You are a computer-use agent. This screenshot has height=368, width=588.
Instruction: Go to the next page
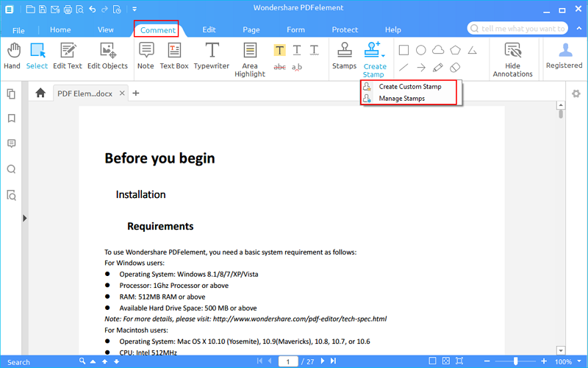click(x=322, y=361)
